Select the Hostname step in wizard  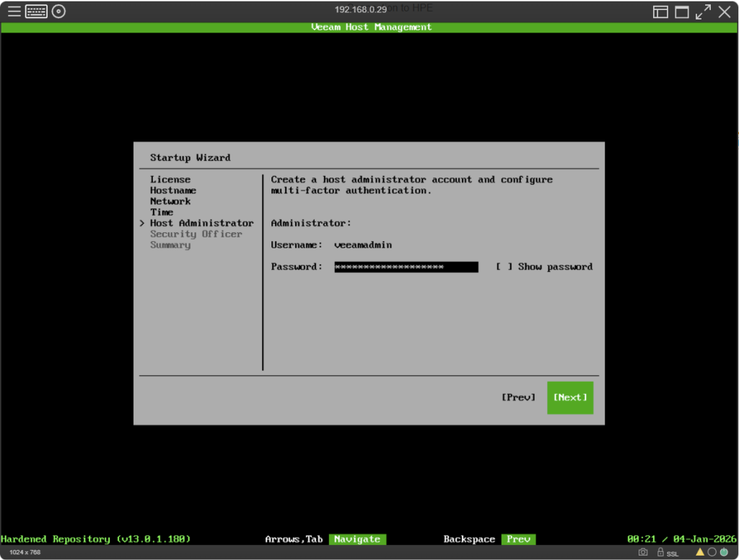173,191
